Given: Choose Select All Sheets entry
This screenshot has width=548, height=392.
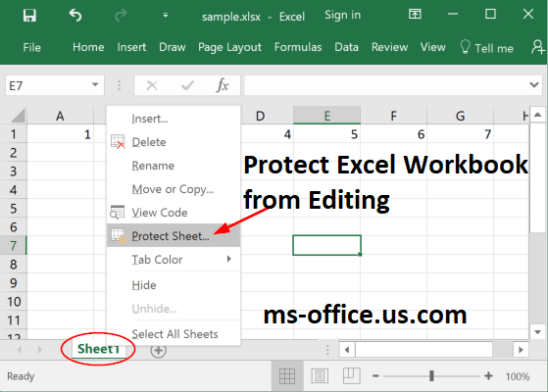Looking at the screenshot, I should click(174, 334).
